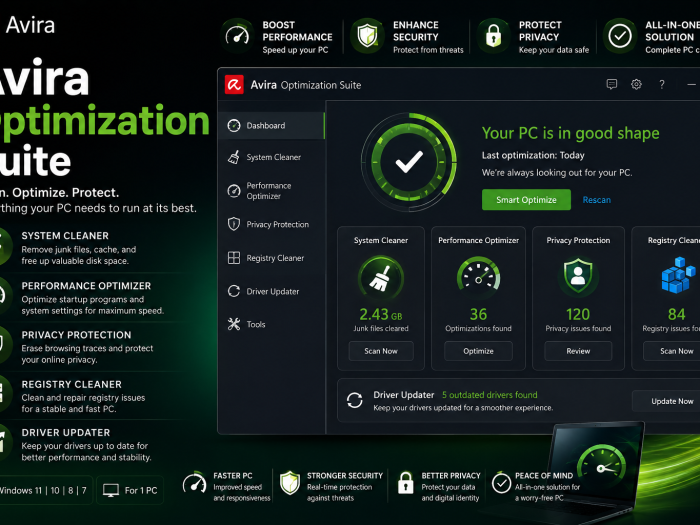Image resolution: width=700 pixels, height=525 pixels.
Task: Click the '120' privacy issues value
Action: click(x=578, y=314)
